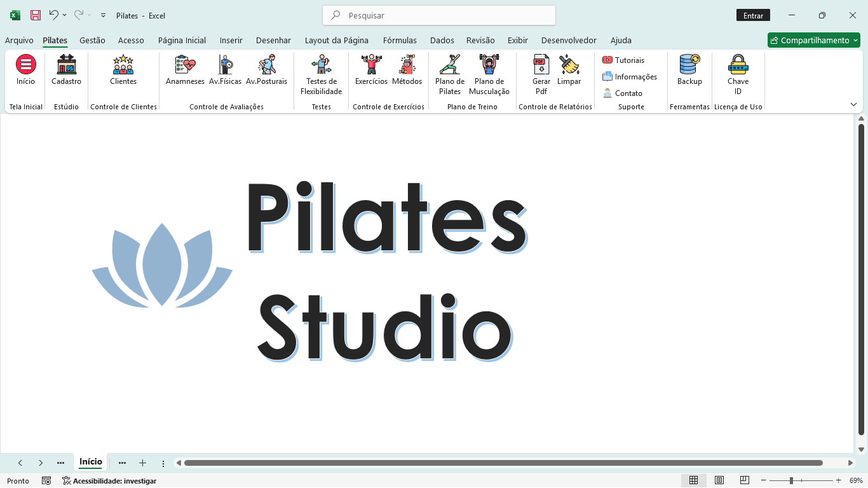Undo the last action
This screenshot has width=868, height=488.
click(x=54, y=15)
